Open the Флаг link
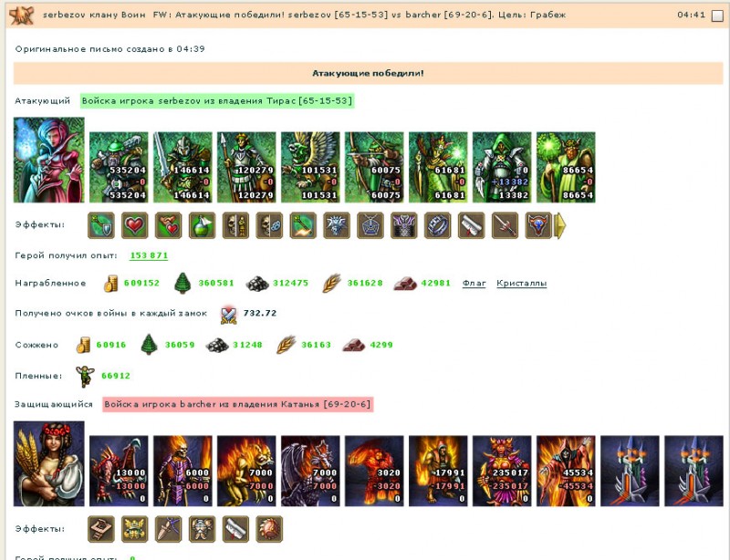This screenshot has width=730, height=560. (x=474, y=283)
